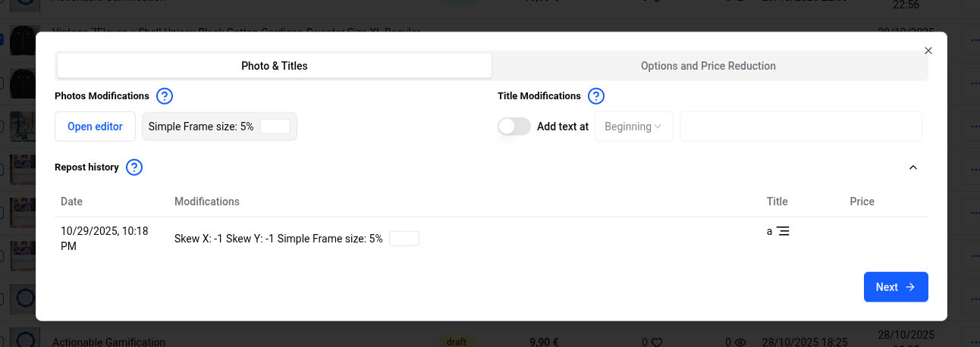Close the modal with the X icon
Screen dimensions: 980x347
pos(928,51)
